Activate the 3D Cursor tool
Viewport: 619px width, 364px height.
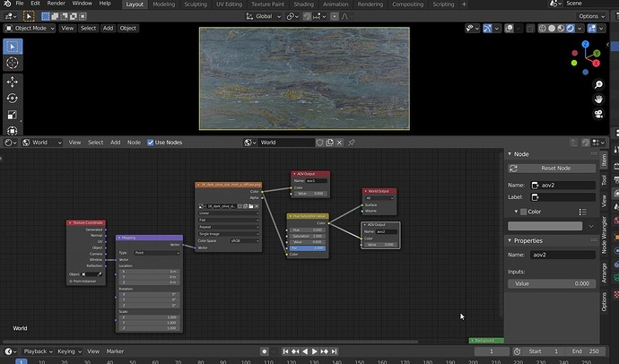13,63
